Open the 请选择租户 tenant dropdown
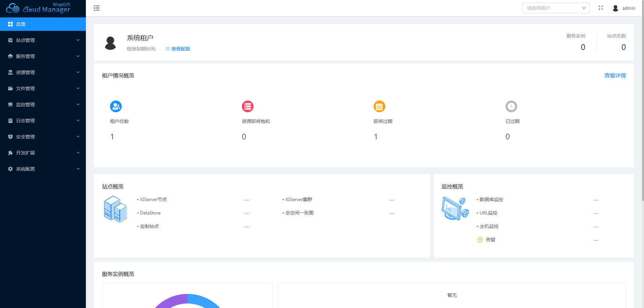This screenshot has width=644, height=308. tap(556, 8)
